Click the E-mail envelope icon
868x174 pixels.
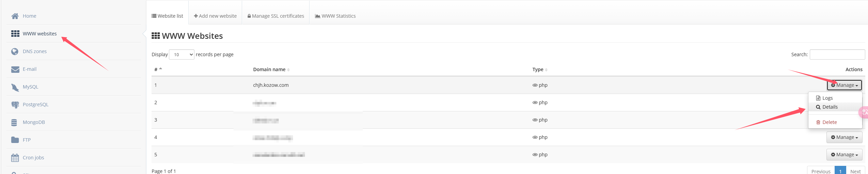coord(15,69)
